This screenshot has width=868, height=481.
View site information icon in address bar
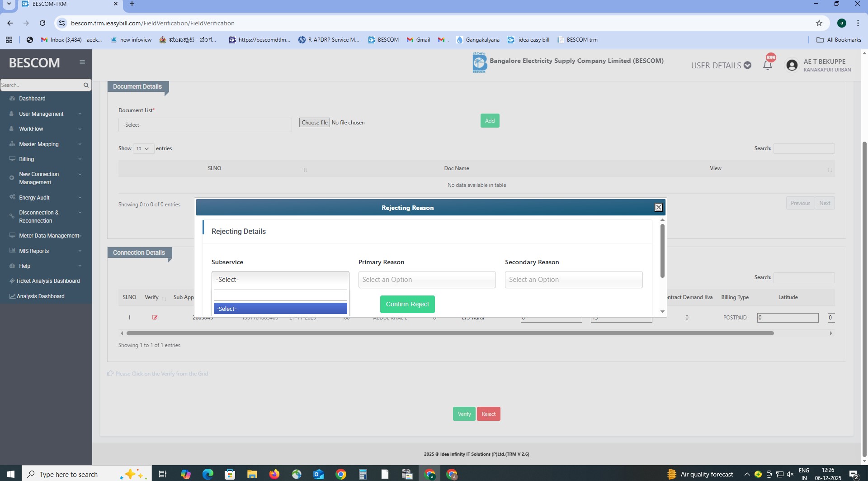pyautogui.click(x=62, y=23)
